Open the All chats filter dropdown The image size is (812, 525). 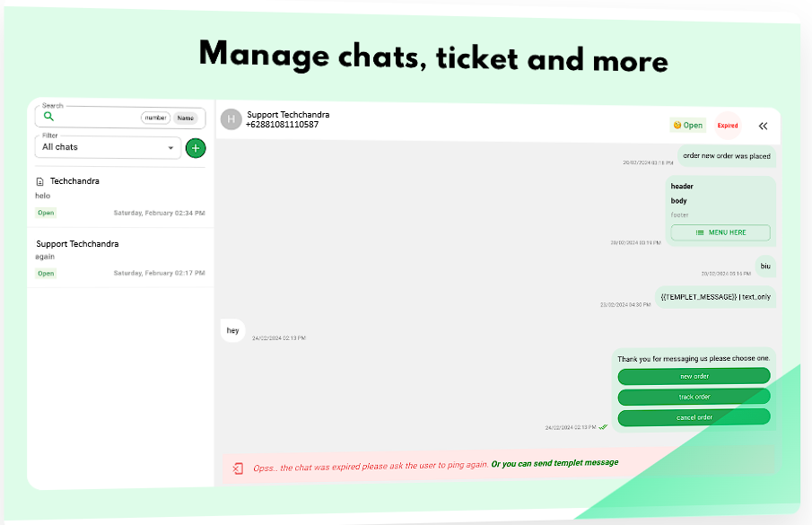tap(108, 147)
